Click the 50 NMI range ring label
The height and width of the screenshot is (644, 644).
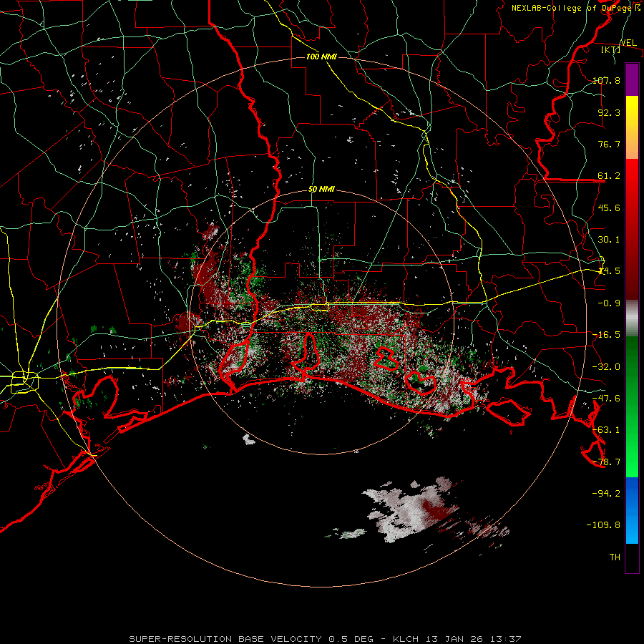[x=321, y=190]
